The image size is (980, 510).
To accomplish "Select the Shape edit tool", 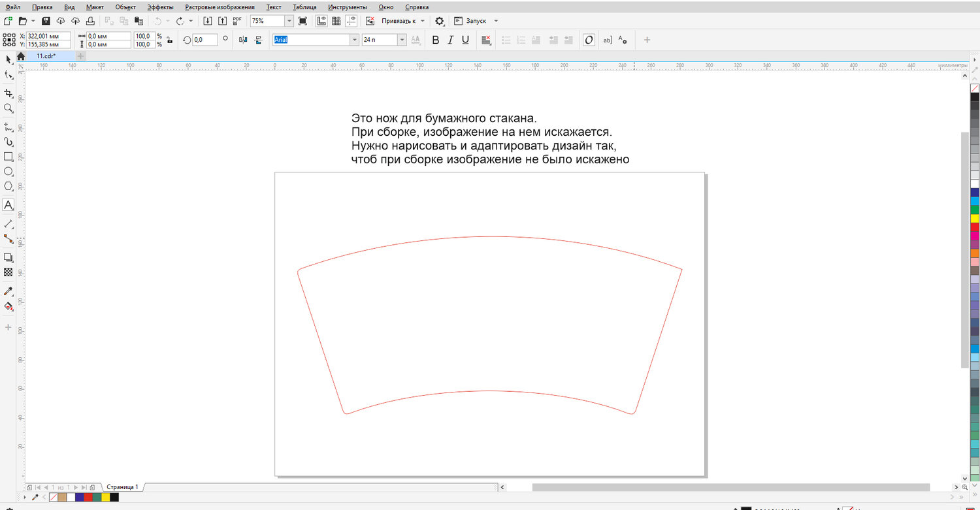I will (8, 76).
